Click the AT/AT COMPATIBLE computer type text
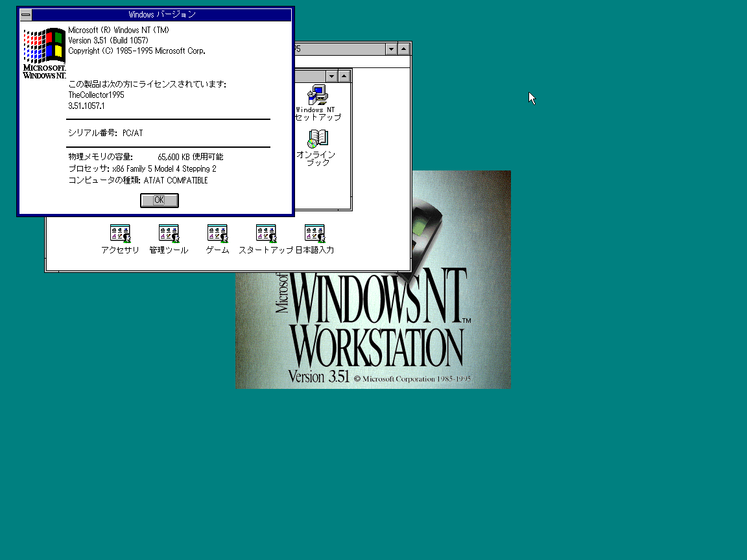Screen dimensions: 747x560 coord(176,180)
